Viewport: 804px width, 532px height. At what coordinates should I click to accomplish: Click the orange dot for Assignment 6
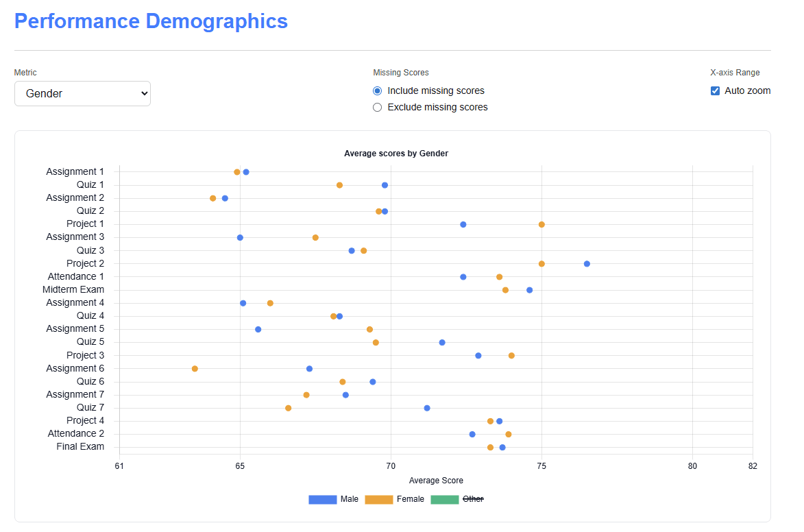click(x=195, y=368)
